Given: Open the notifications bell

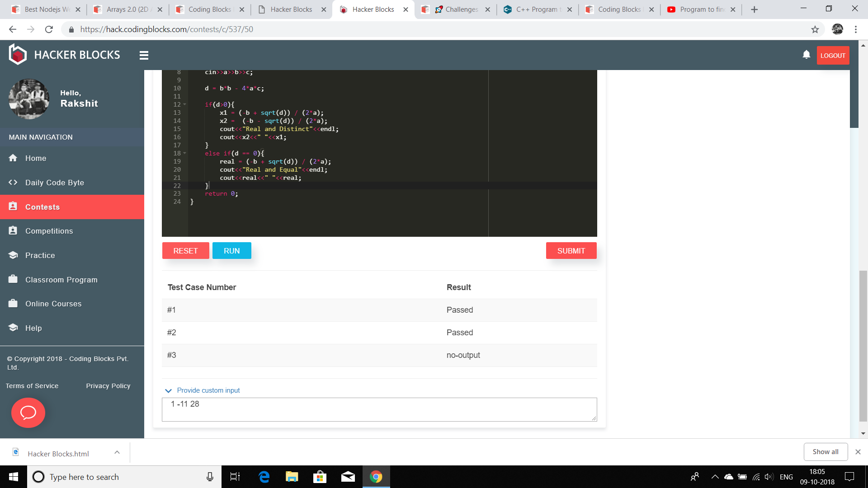Looking at the screenshot, I should (x=806, y=55).
